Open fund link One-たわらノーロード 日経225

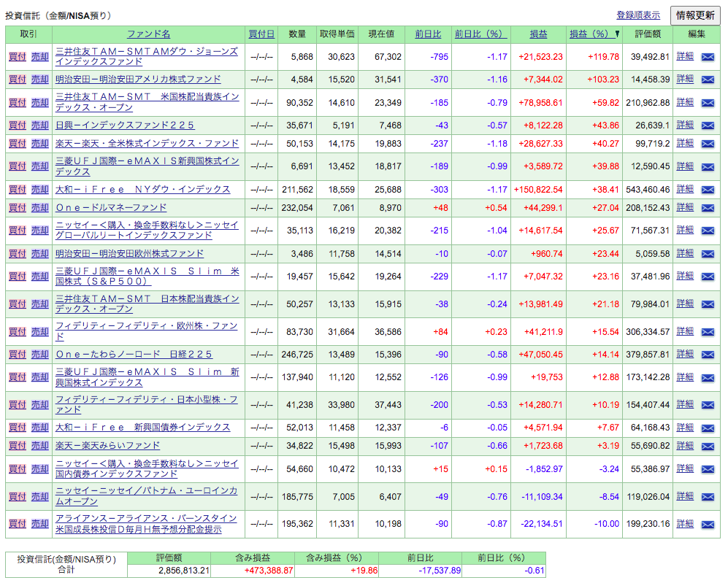[134, 355]
